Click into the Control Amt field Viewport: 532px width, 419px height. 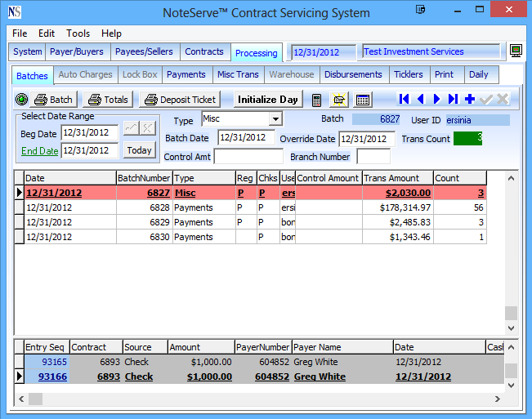(x=248, y=156)
